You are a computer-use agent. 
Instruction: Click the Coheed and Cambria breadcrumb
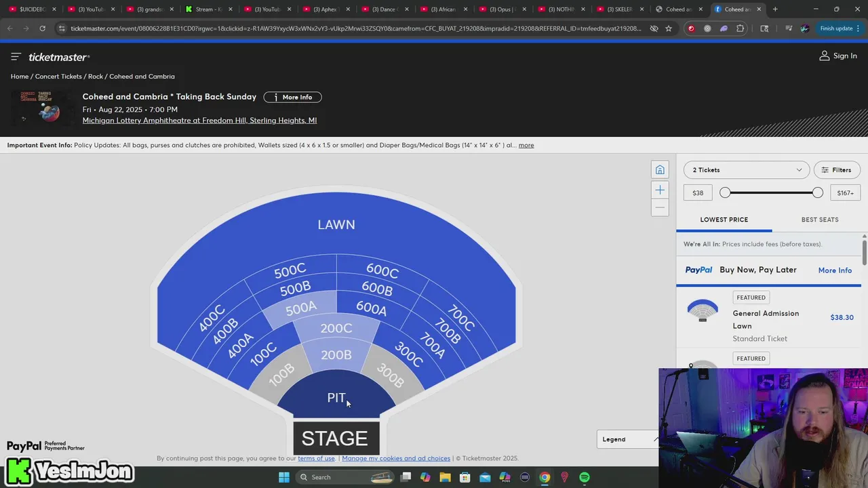pyautogui.click(x=142, y=77)
